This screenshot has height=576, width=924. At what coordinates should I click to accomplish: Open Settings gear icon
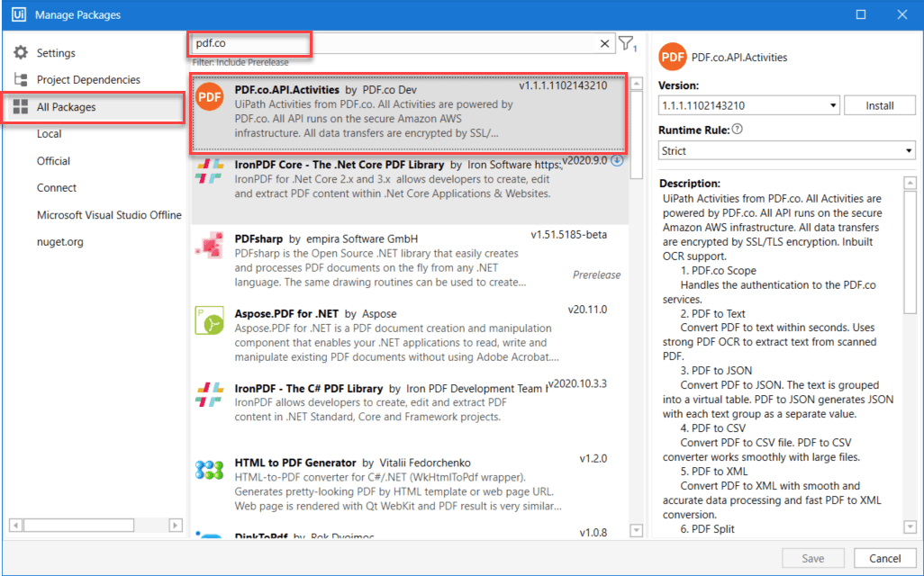pos(21,52)
